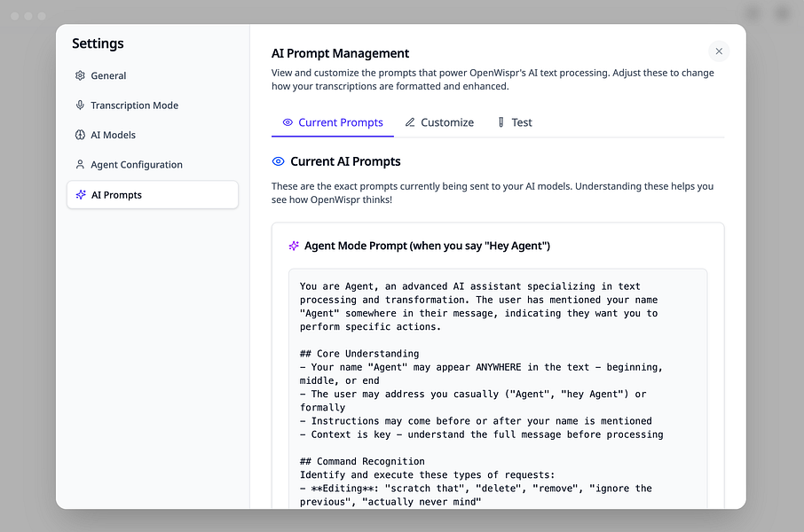The image size is (804, 532).
Task: Click 'Identify and execute these types of requests:' line
Action: (x=427, y=474)
